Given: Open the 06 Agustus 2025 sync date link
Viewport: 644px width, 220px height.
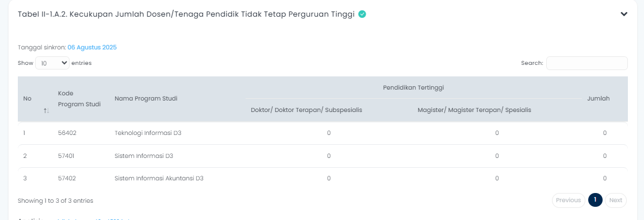Looking at the screenshot, I should [x=92, y=47].
